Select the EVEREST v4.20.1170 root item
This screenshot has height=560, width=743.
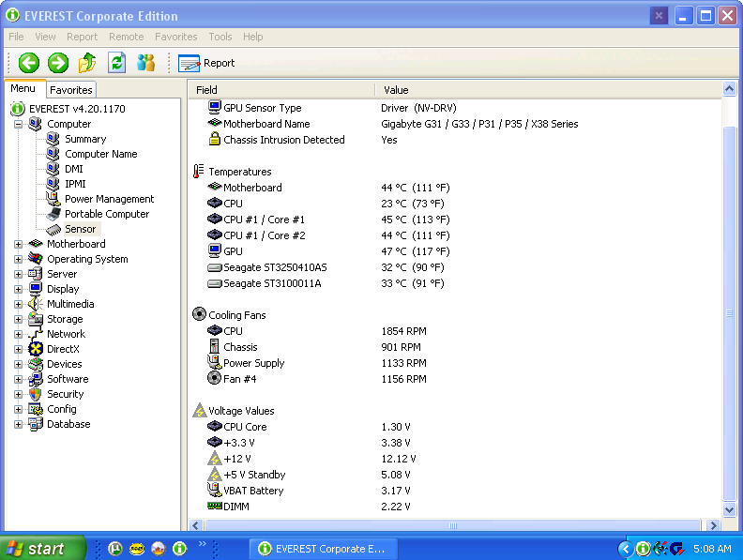click(77, 109)
